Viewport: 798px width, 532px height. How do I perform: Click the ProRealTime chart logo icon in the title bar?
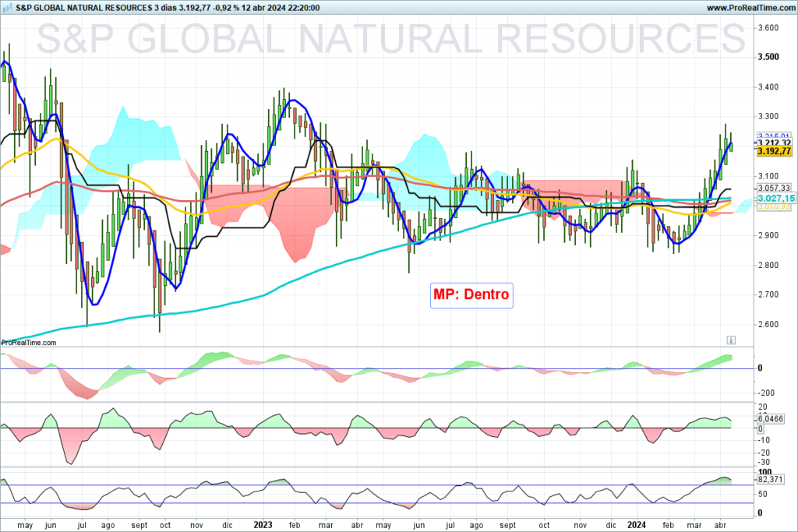[7, 8]
